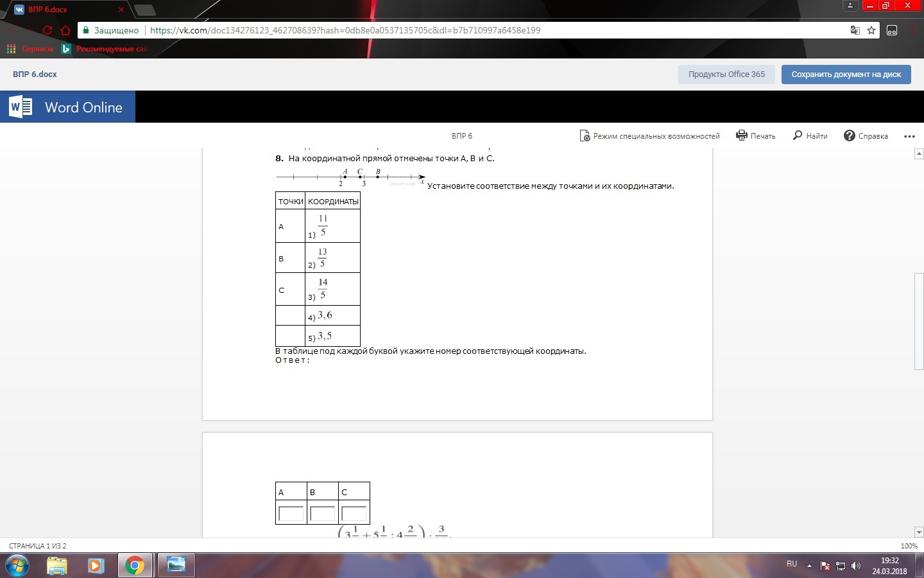
Task: Open the Справка help question icon
Action: (849, 136)
